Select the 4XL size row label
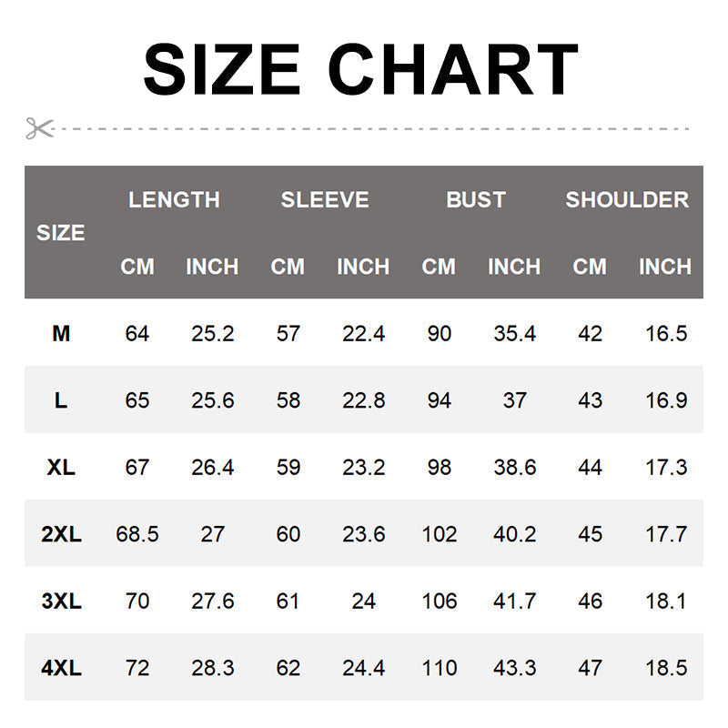The image size is (728, 728). [61, 668]
